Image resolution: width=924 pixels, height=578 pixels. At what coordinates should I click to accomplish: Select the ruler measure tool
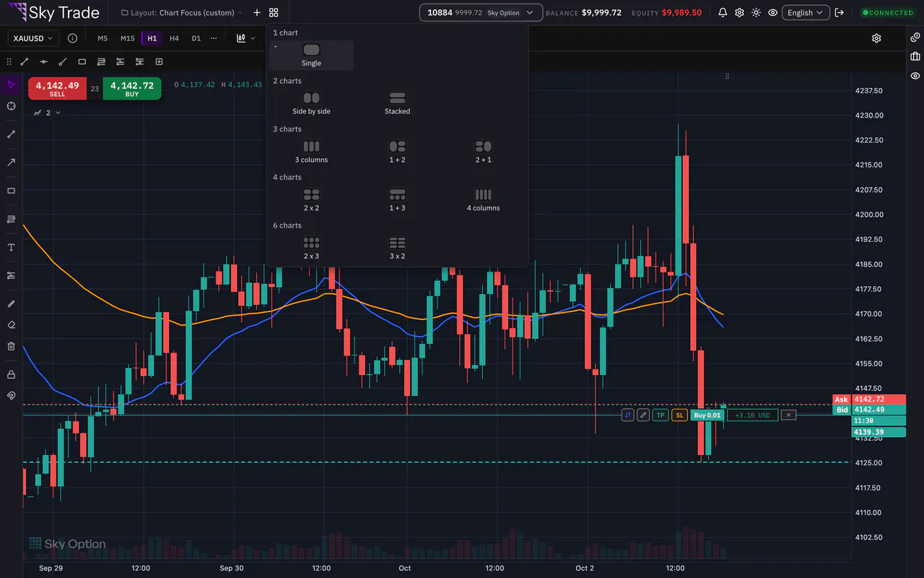pyautogui.click(x=11, y=303)
